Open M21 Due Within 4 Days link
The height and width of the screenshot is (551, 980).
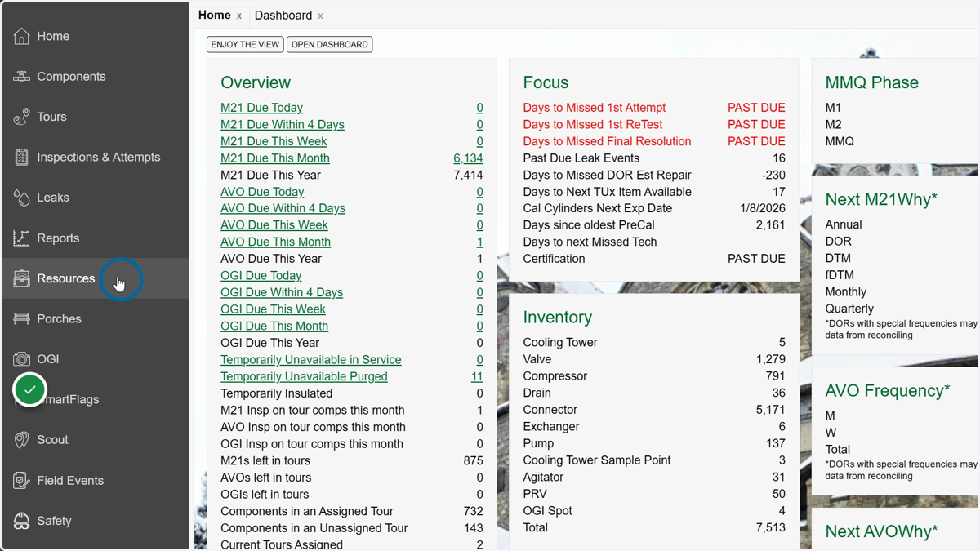click(x=283, y=125)
